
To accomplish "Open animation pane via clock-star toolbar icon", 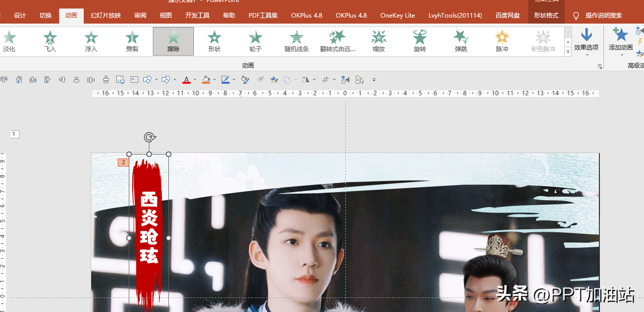I will [345, 79].
